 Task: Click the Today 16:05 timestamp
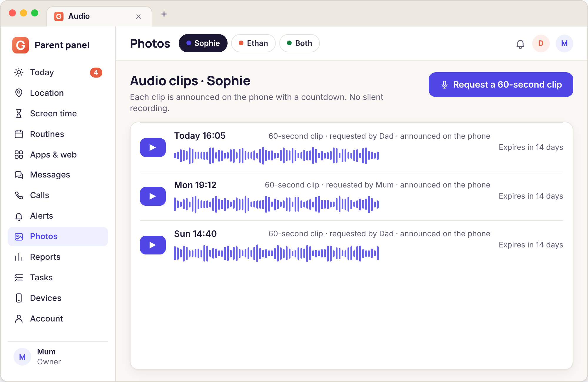tap(200, 136)
